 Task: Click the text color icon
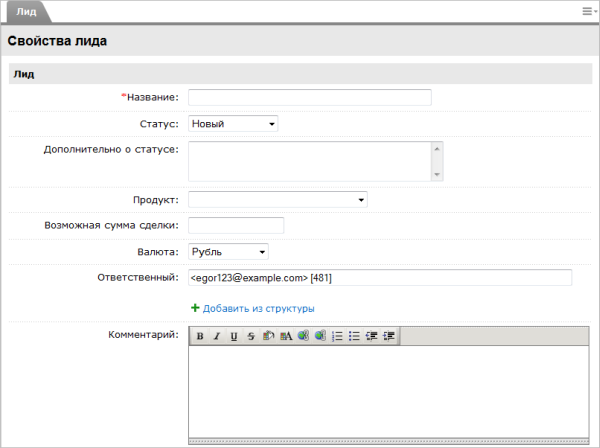pyautogui.click(x=286, y=337)
